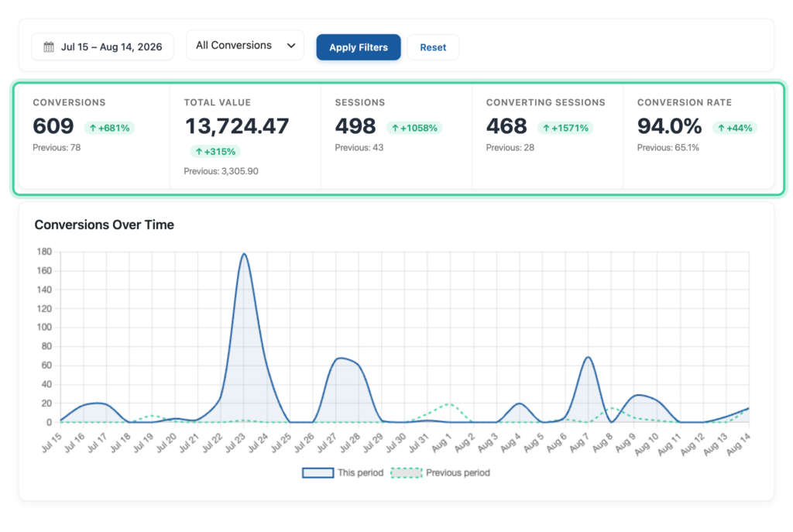Select the 94.0% conversion rate figure
The width and height of the screenshot is (793, 532).
pos(670,126)
